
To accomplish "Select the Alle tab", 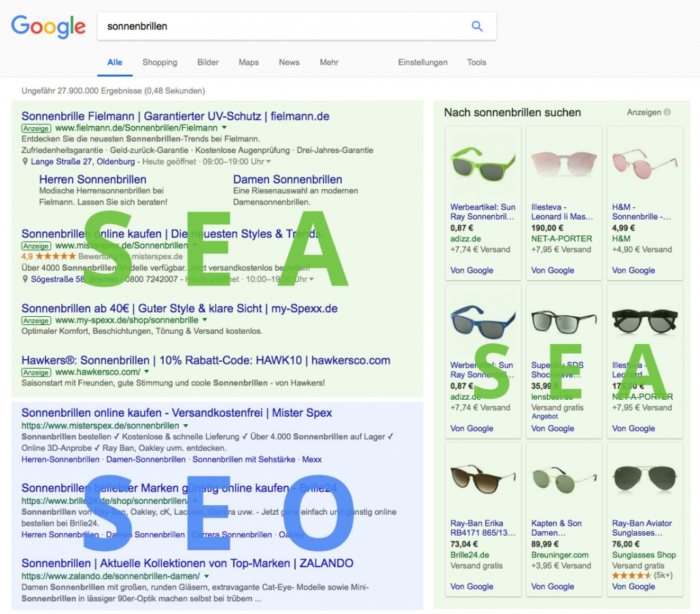I will [115, 63].
